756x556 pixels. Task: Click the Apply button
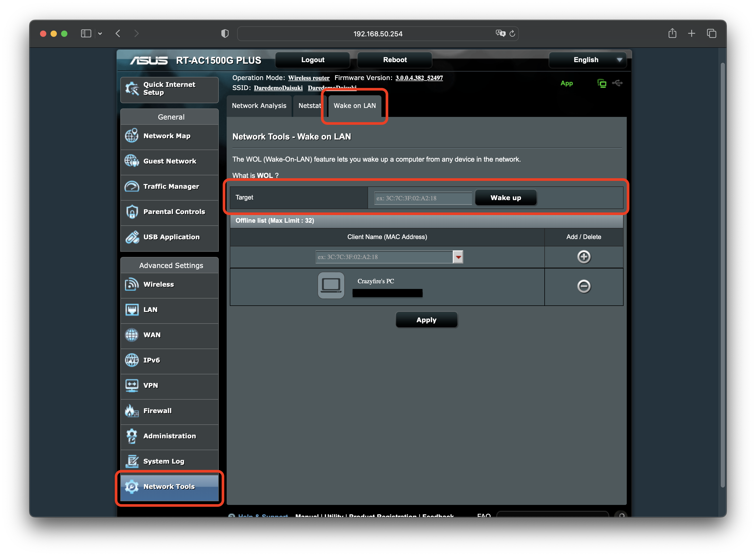pos(426,320)
